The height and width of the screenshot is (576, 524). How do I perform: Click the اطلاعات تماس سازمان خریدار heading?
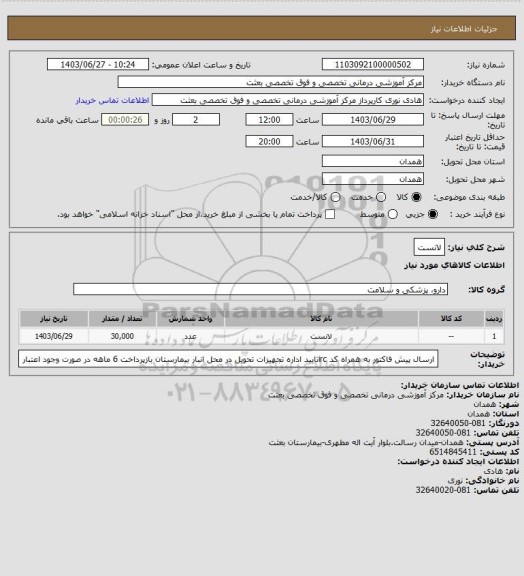[459, 385]
